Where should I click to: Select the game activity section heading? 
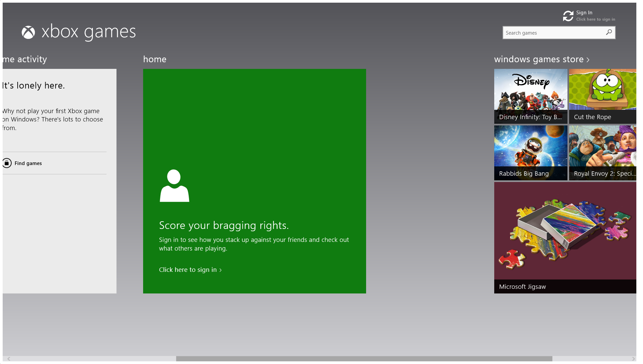[x=25, y=59]
